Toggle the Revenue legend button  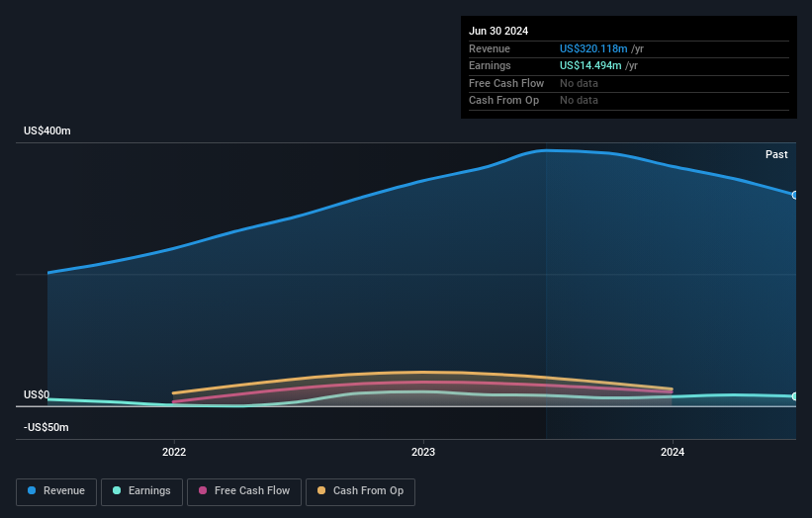point(56,491)
